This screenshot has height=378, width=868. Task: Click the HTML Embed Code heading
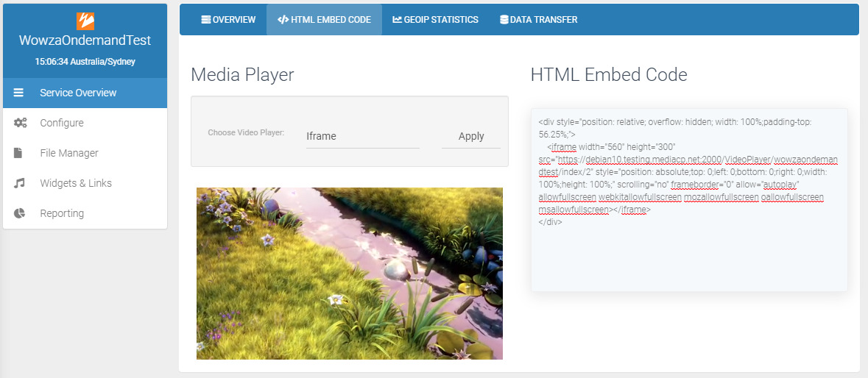click(x=609, y=74)
